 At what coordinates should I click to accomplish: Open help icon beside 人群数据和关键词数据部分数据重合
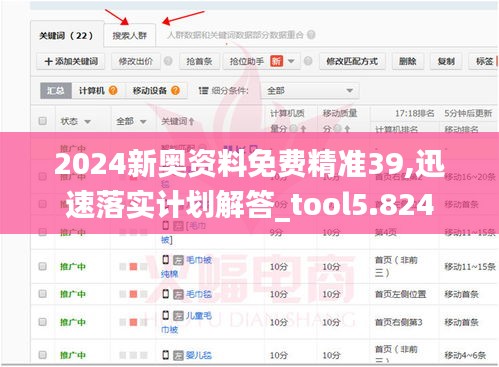311,35
